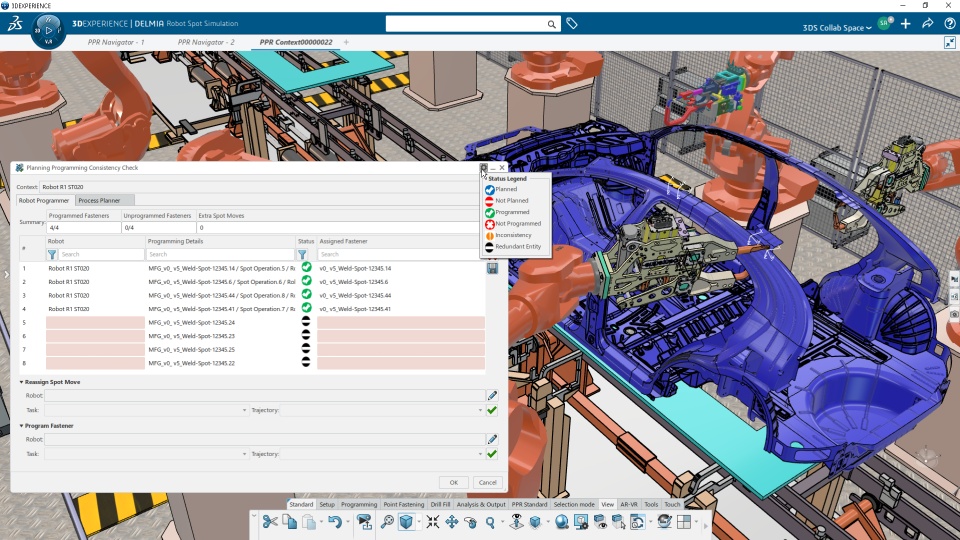Viewport: 960px width, 540px height.
Task: Add a new tab with plus button
Action: tap(346, 42)
